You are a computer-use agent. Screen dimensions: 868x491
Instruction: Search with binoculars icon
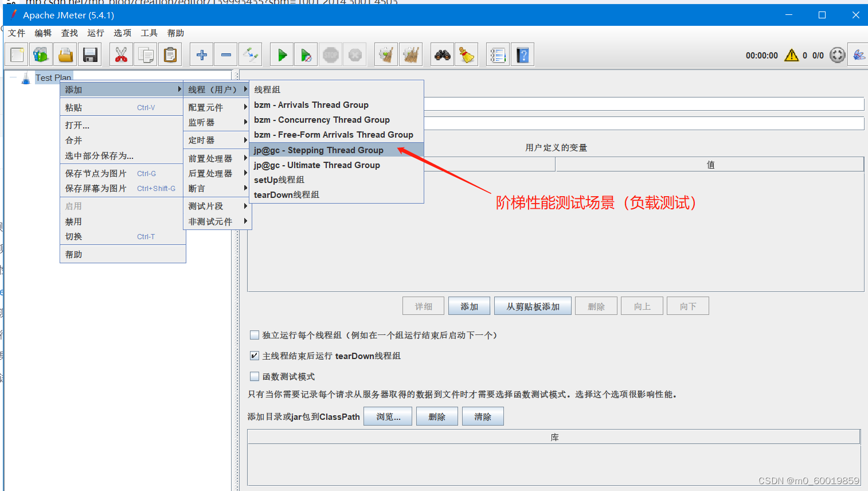442,55
